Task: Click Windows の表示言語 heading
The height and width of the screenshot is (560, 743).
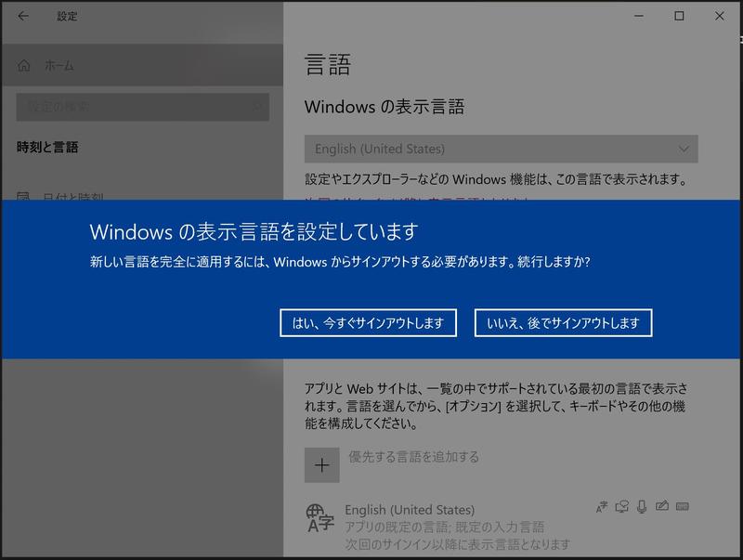Action: [385, 107]
